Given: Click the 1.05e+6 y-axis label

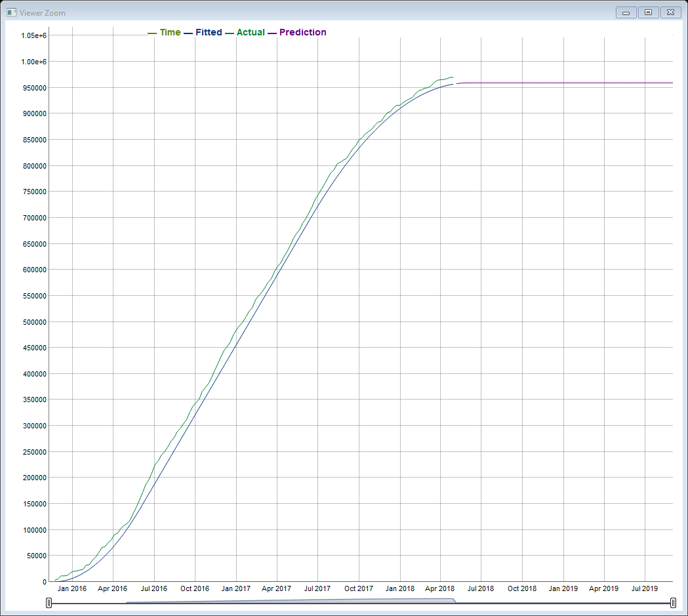Looking at the screenshot, I should point(34,35).
